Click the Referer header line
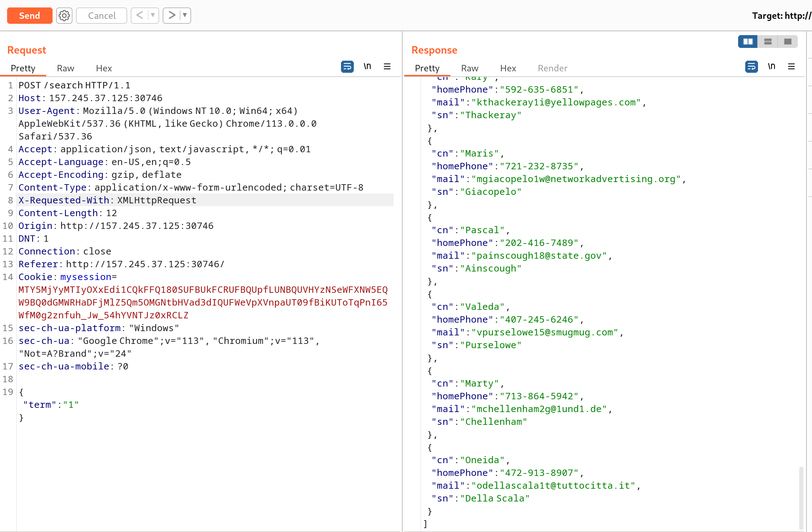This screenshot has width=812, height=532. [x=121, y=264]
